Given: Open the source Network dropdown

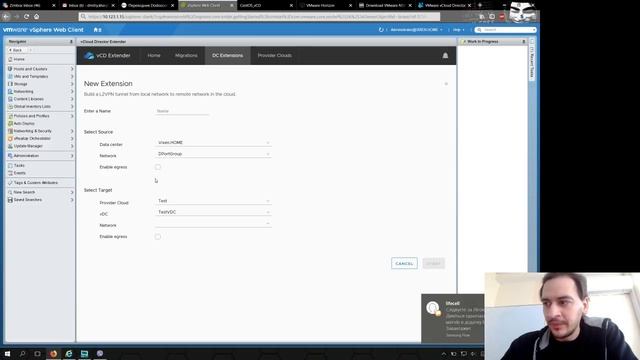Looking at the screenshot, I should click(213, 154).
